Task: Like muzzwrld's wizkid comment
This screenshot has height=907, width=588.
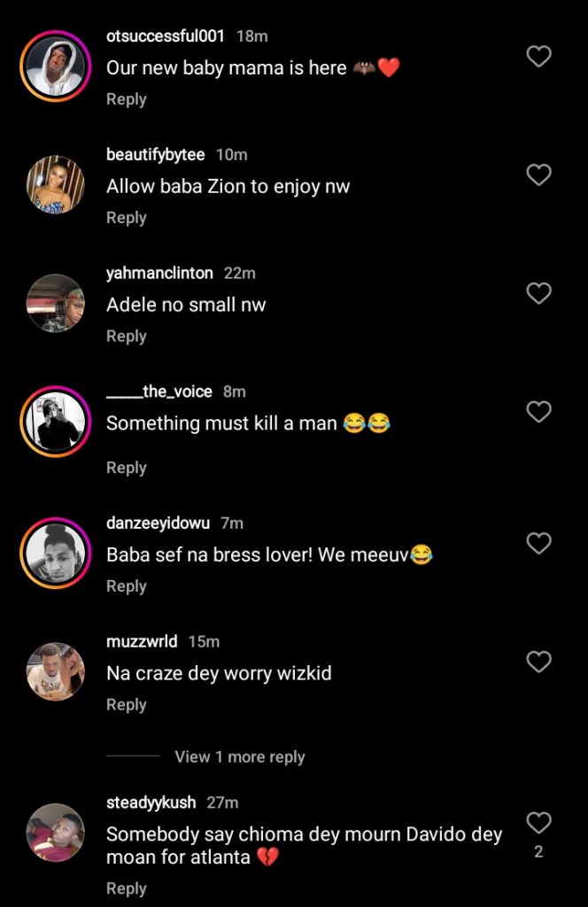Action: coord(538,662)
